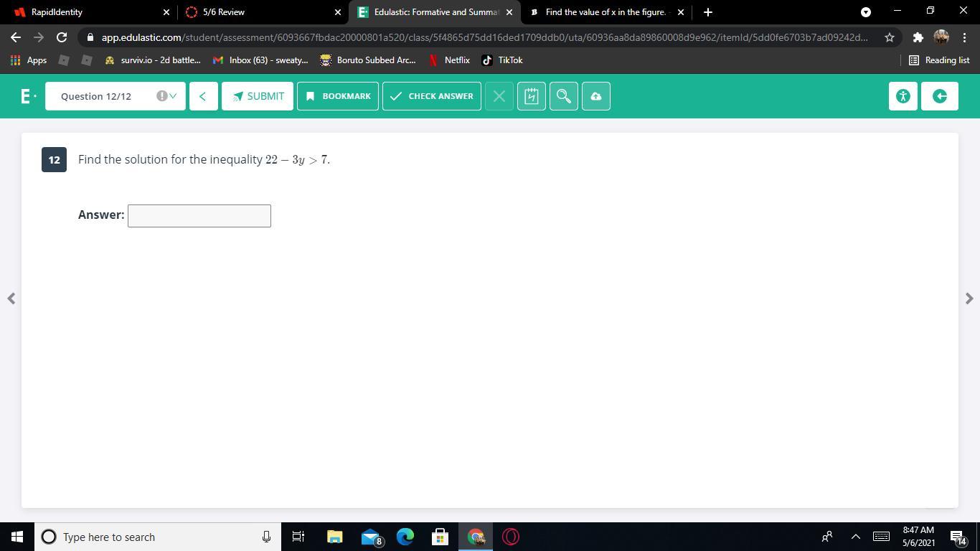Click the disabled crossout X tool
The width and height of the screenshot is (980, 551).
click(x=499, y=96)
